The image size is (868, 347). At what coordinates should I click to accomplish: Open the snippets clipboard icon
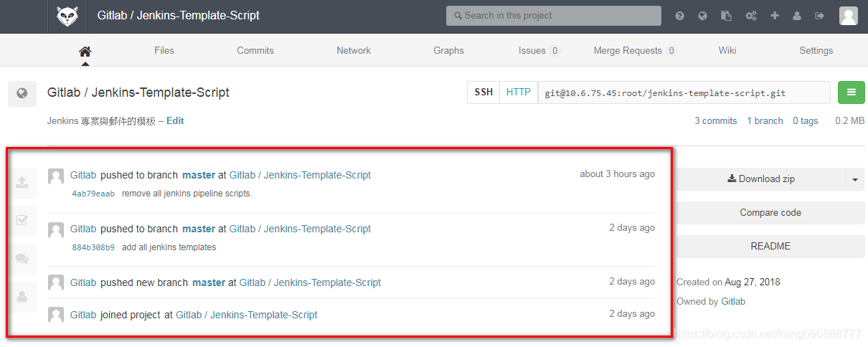pos(727,16)
